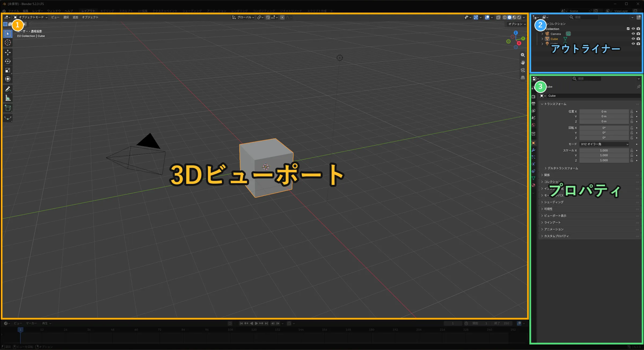Select the Move tool

coord(8,52)
